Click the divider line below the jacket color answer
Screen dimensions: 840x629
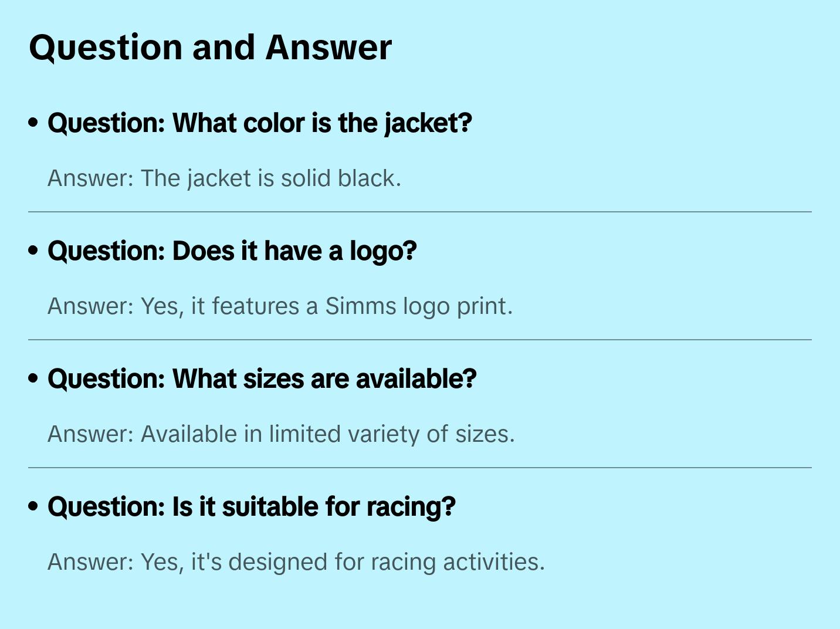[x=420, y=212]
